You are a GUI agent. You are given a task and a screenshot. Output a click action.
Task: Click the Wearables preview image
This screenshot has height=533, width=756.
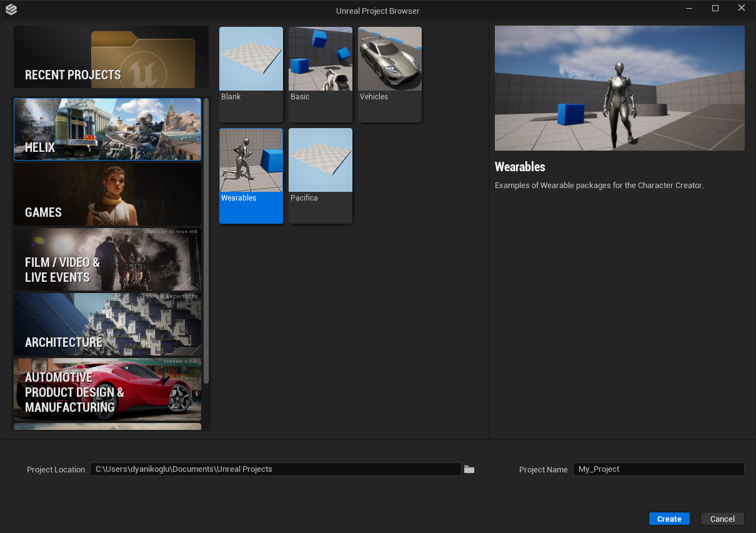coord(620,88)
